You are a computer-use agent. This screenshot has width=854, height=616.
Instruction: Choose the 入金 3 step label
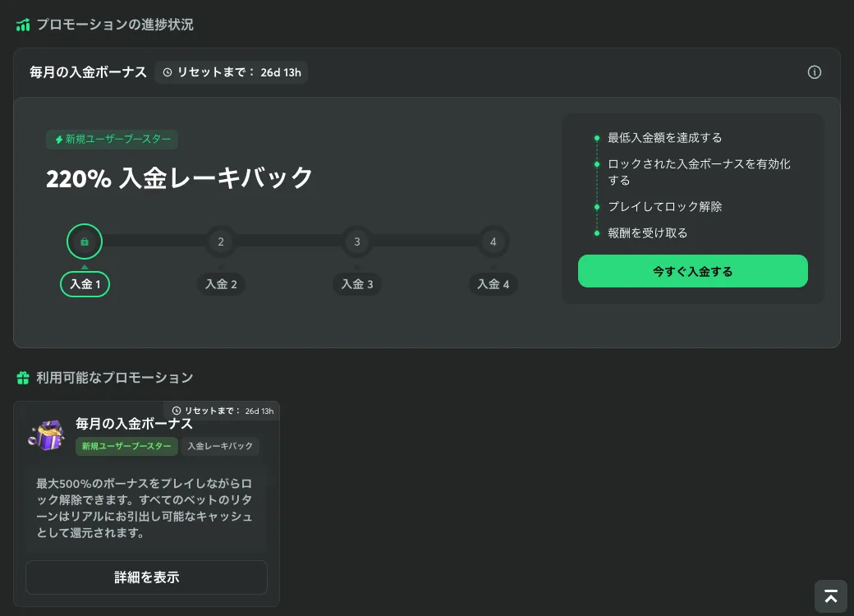(356, 284)
